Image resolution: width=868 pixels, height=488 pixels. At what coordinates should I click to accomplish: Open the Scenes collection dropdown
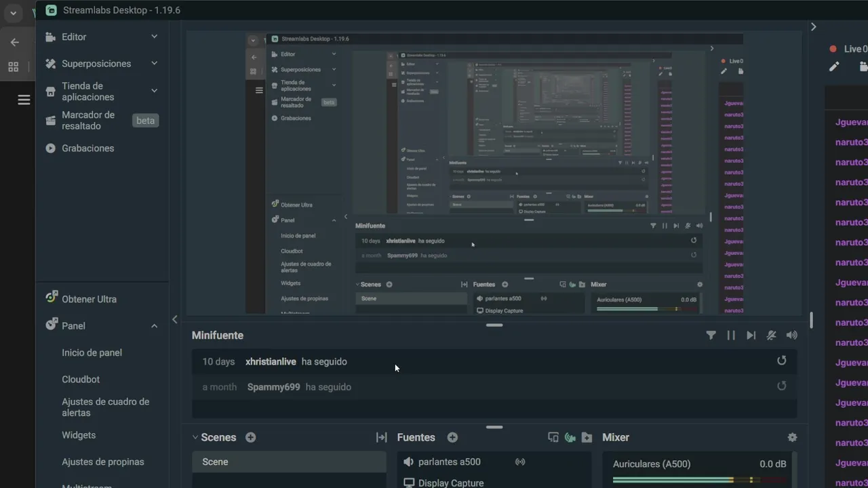point(195,437)
